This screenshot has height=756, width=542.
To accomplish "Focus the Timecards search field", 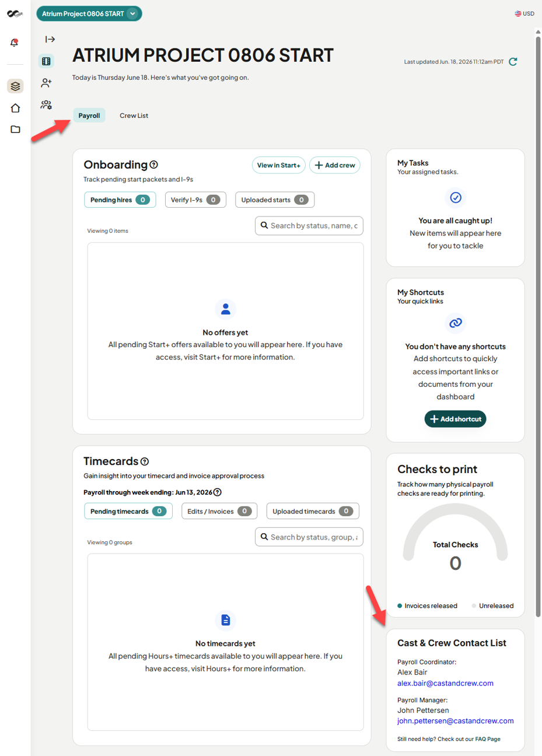I will [309, 537].
